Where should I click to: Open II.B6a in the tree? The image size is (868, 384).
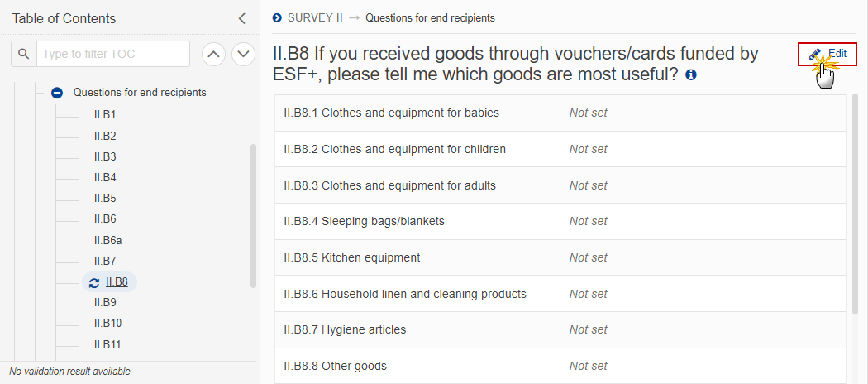pyautogui.click(x=107, y=241)
